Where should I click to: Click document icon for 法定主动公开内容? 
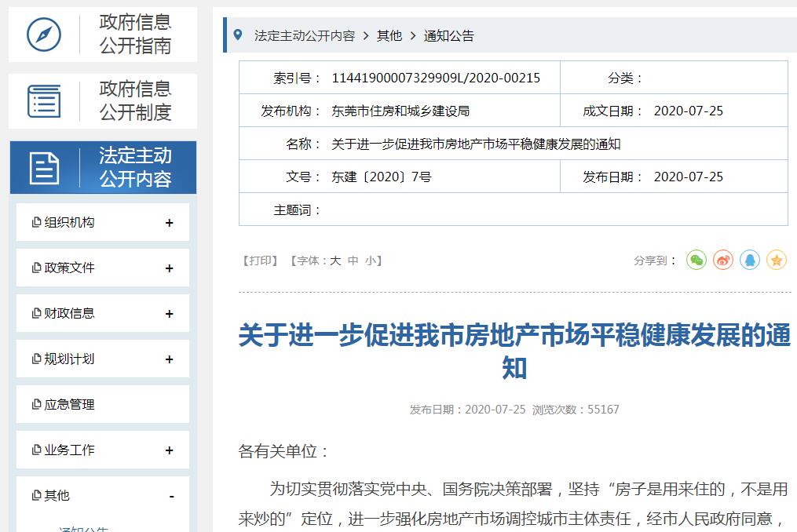coord(44,168)
